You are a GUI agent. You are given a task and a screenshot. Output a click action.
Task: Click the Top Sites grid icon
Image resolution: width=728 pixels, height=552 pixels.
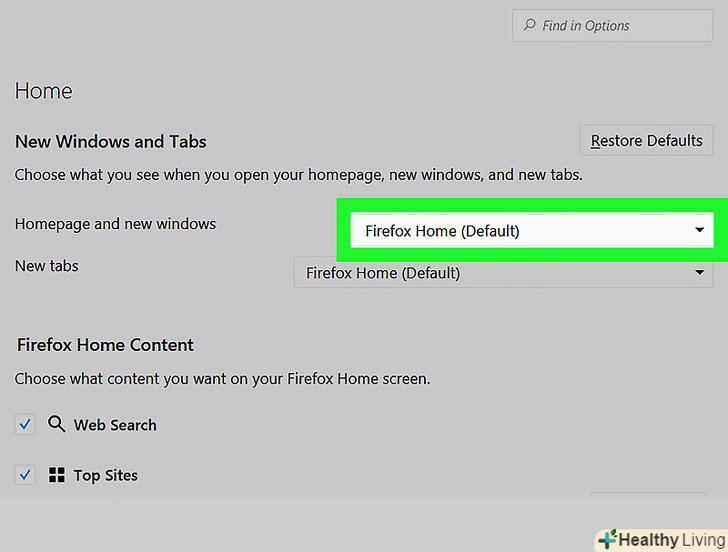56,475
